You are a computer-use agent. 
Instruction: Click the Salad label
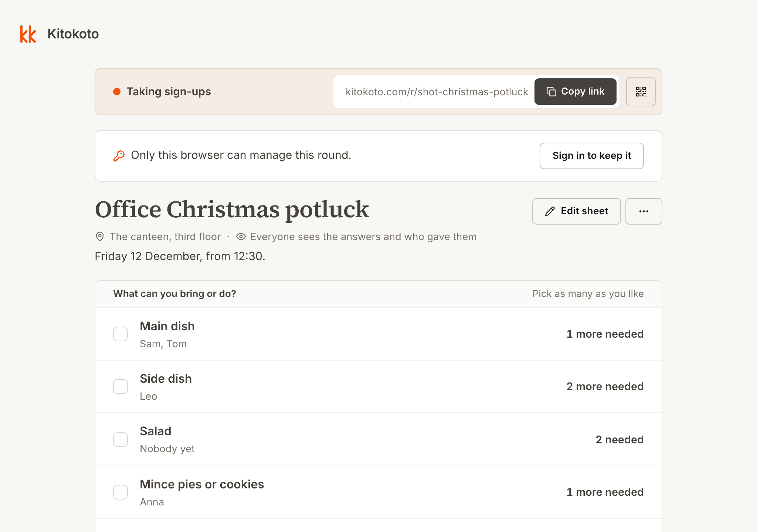[155, 431]
